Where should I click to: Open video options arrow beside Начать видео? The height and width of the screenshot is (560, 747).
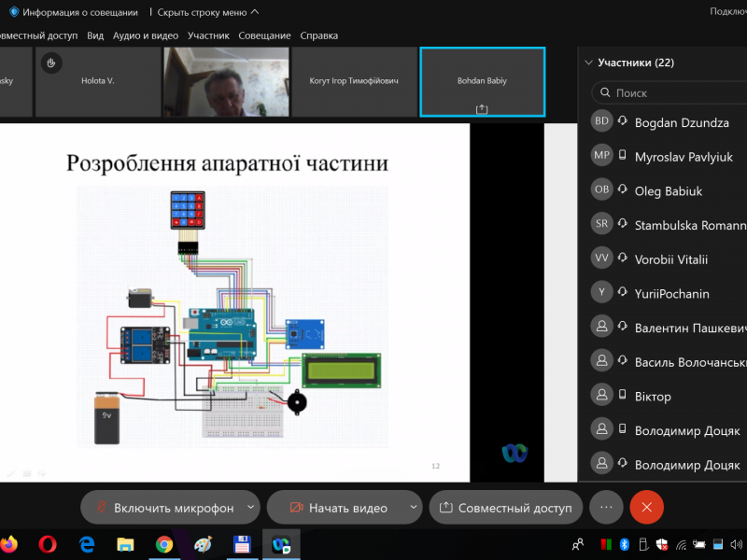coord(414,507)
